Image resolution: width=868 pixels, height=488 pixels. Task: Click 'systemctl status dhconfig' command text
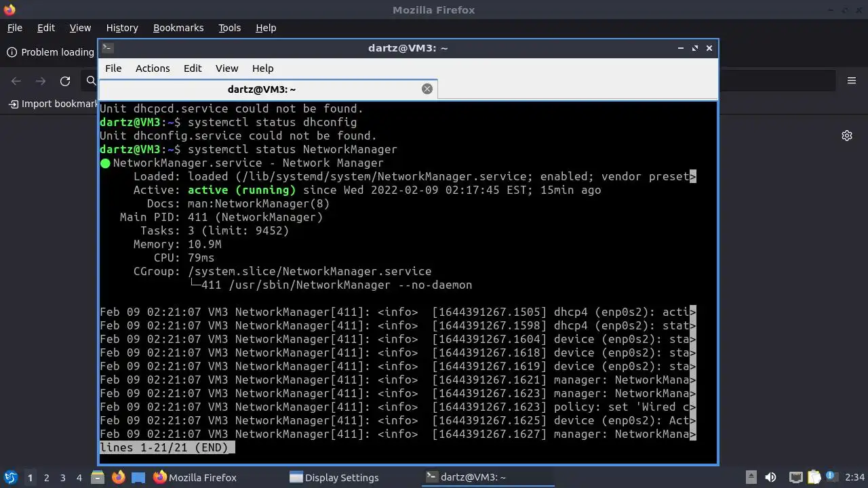pyautogui.click(x=272, y=122)
